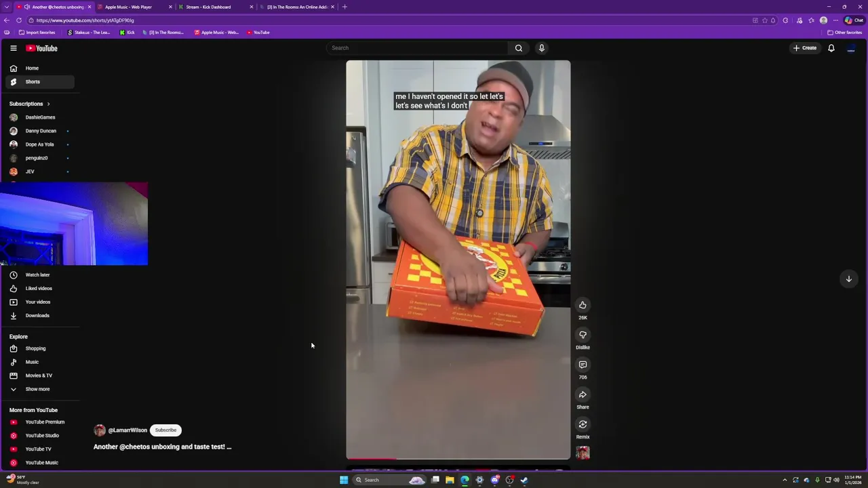868x488 pixels.
Task: Go back in browser
Action: coord(6,20)
